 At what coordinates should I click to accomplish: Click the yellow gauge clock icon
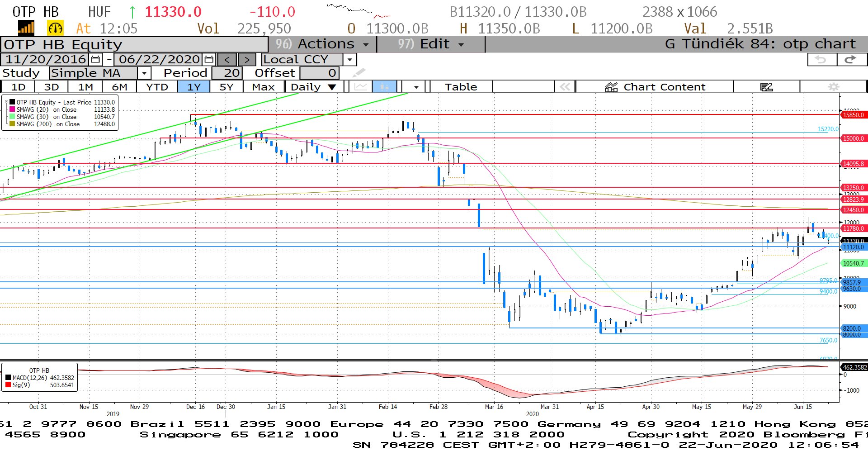pos(55,28)
